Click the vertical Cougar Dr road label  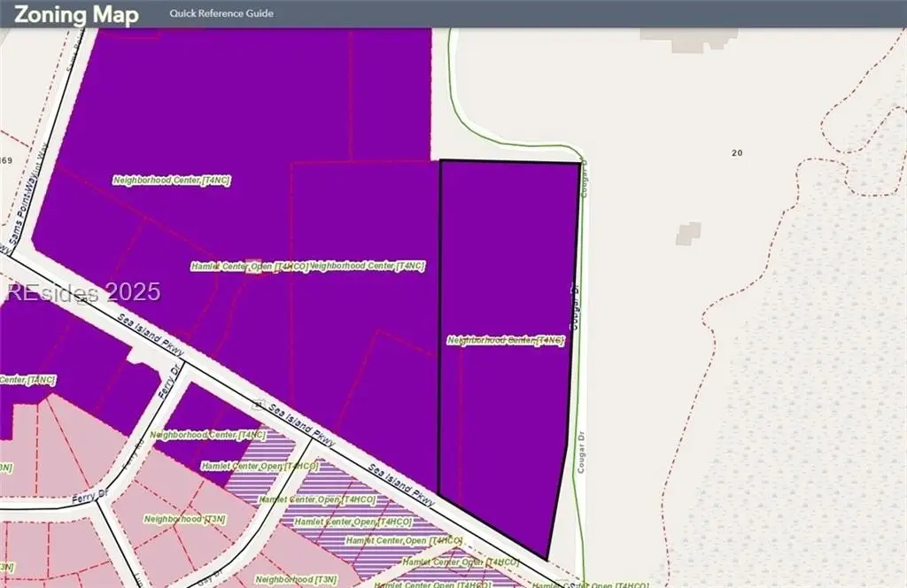[x=574, y=307]
